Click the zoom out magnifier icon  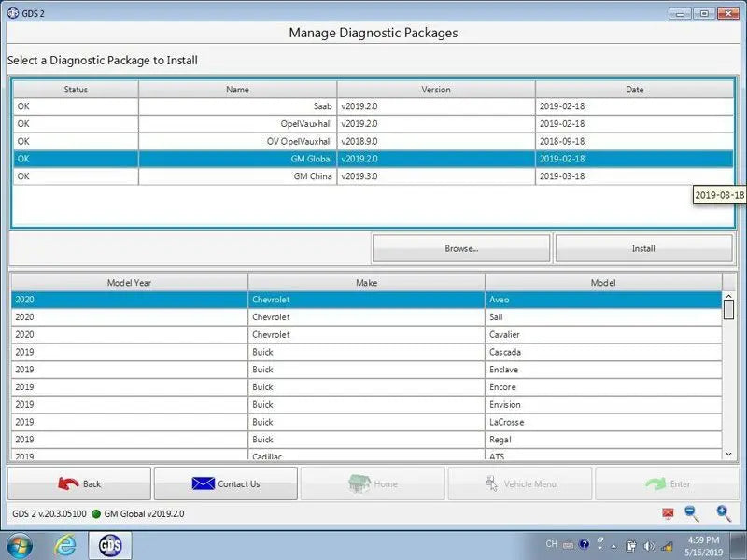pyautogui.click(x=692, y=512)
